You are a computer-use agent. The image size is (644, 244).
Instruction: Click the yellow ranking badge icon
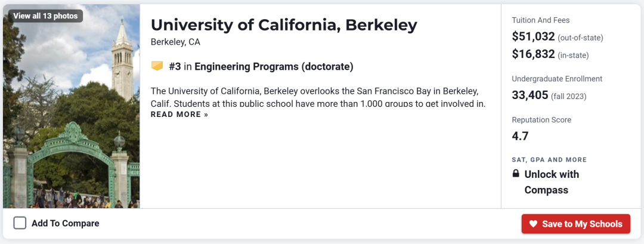click(157, 66)
